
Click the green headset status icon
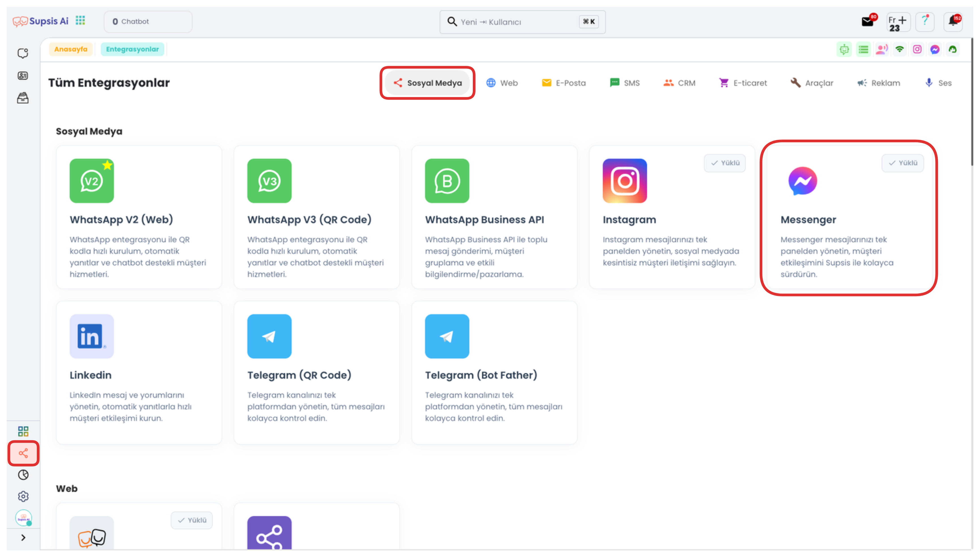click(x=952, y=49)
